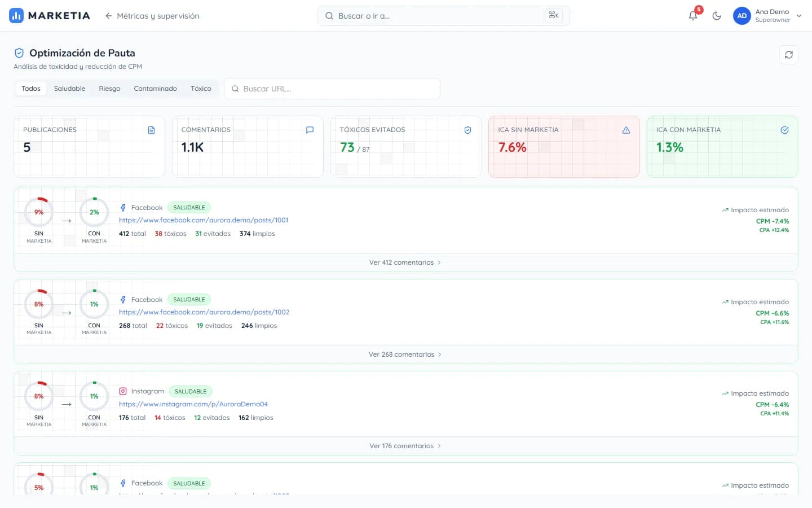812x508 pixels.
Task: Open the facebook.com aurora.demo posts/1002 link
Action: [x=204, y=312]
